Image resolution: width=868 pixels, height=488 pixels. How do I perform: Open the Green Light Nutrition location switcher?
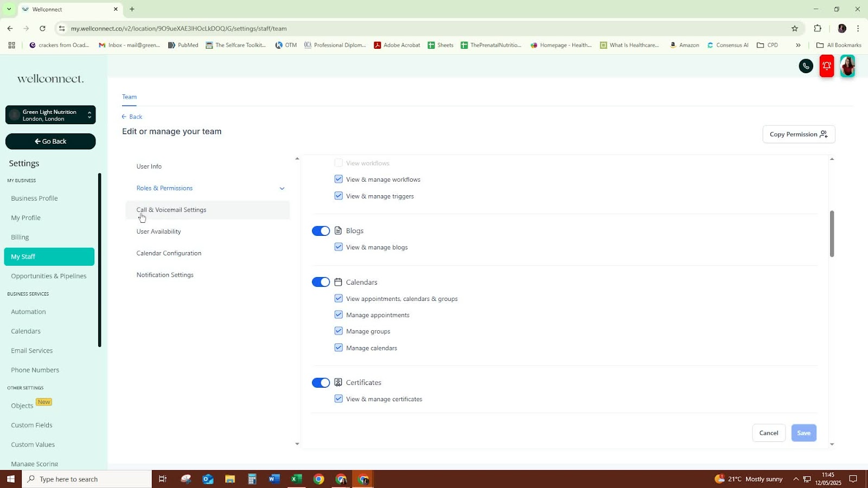point(50,115)
